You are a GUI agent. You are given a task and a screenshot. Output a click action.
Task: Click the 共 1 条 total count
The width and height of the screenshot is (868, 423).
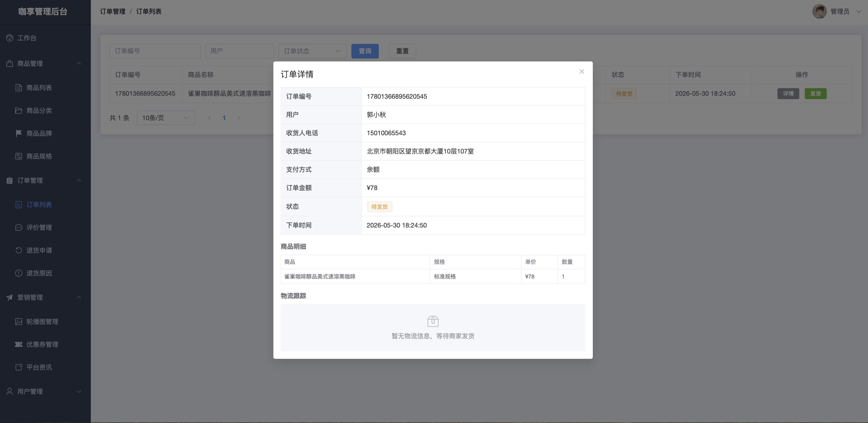click(x=119, y=118)
